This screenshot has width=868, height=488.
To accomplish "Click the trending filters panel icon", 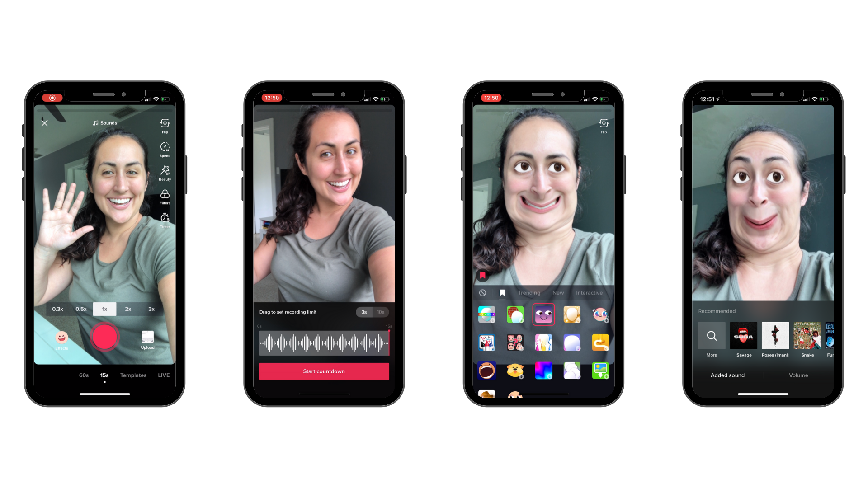I will point(528,291).
